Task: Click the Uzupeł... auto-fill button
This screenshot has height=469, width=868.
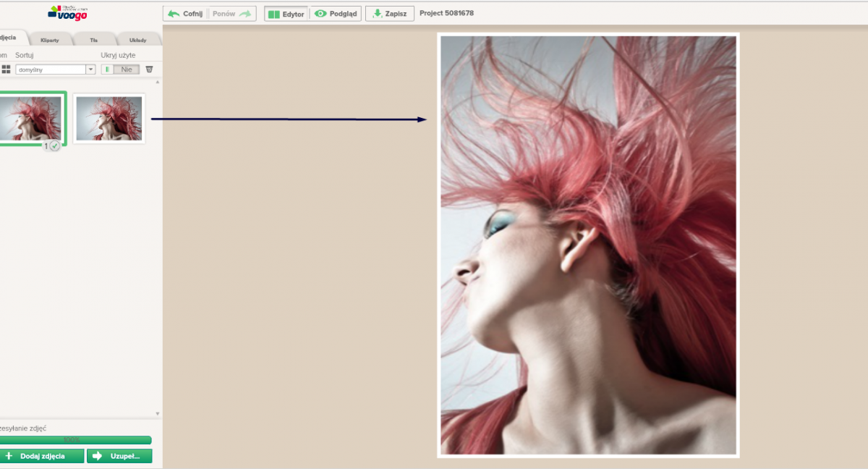Action: pos(119,456)
